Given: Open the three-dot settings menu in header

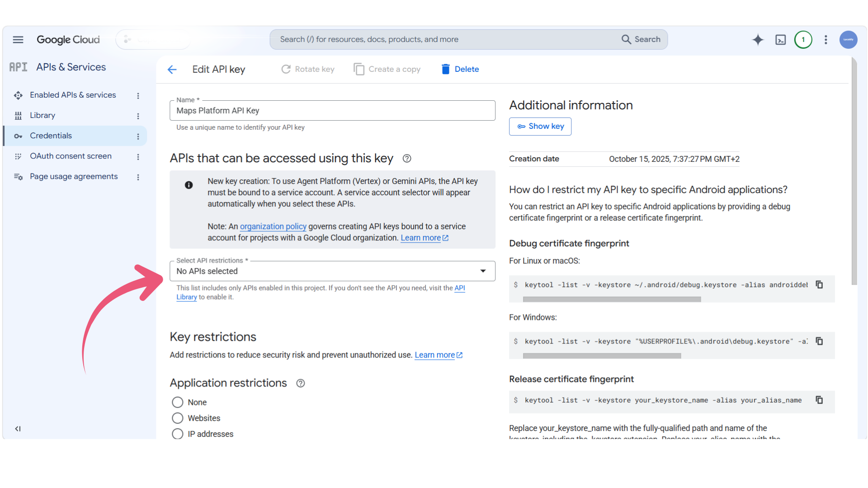Looking at the screenshot, I should pyautogui.click(x=826, y=40).
